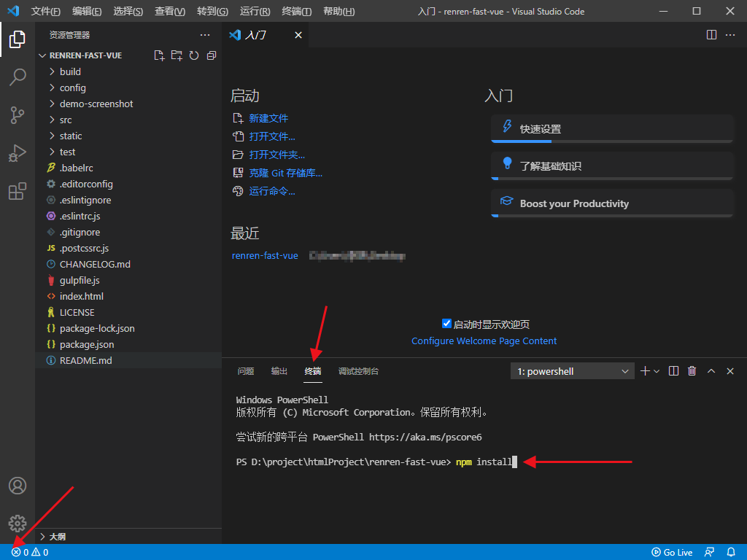Image resolution: width=747 pixels, height=560 pixels.
Task: Click the 新建文件 link
Action: point(268,118)
